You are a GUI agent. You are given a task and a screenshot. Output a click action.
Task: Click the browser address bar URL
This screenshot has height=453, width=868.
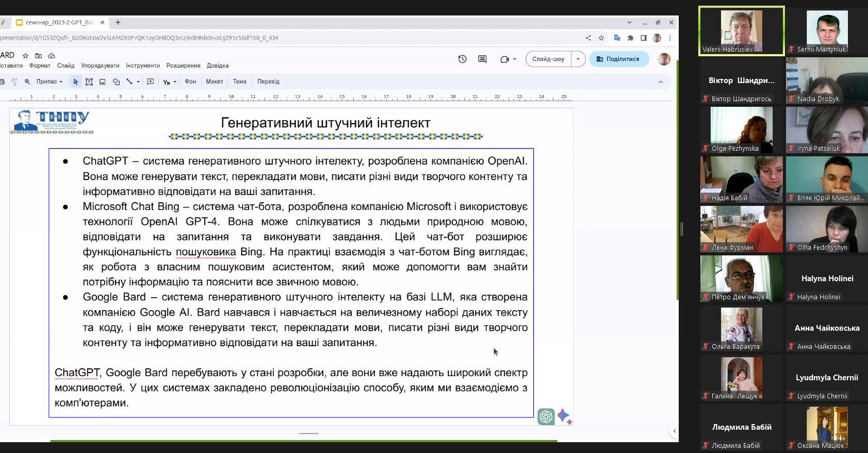click(139, 38)
